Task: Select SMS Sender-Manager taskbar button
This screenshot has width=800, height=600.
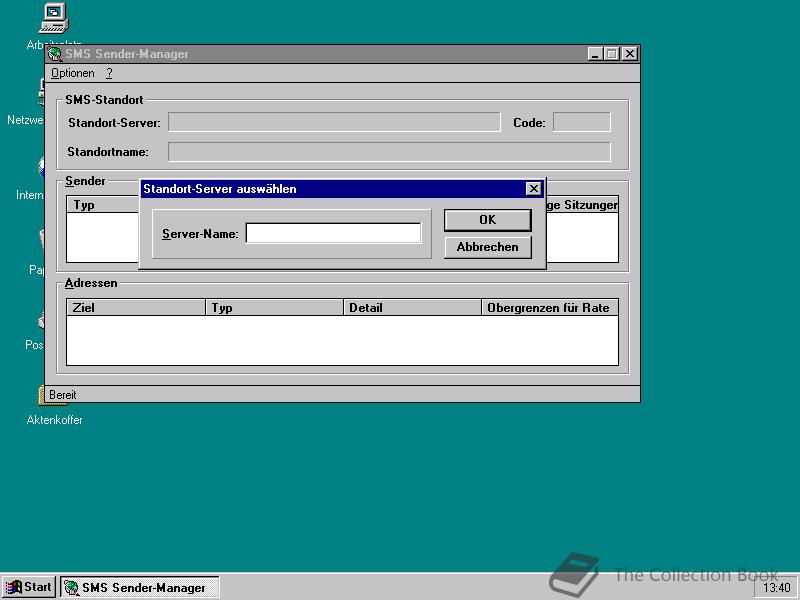Action: click(140, 587)
